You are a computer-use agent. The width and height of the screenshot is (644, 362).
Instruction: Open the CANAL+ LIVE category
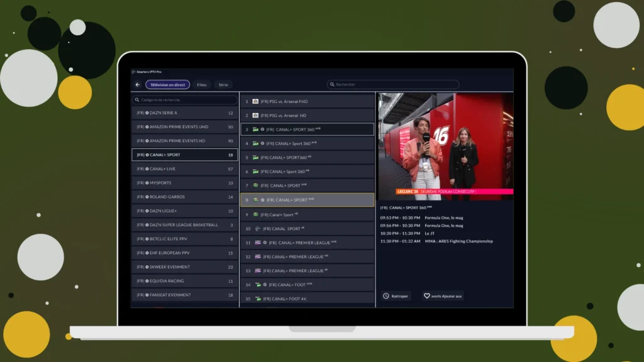coord(184,168)
